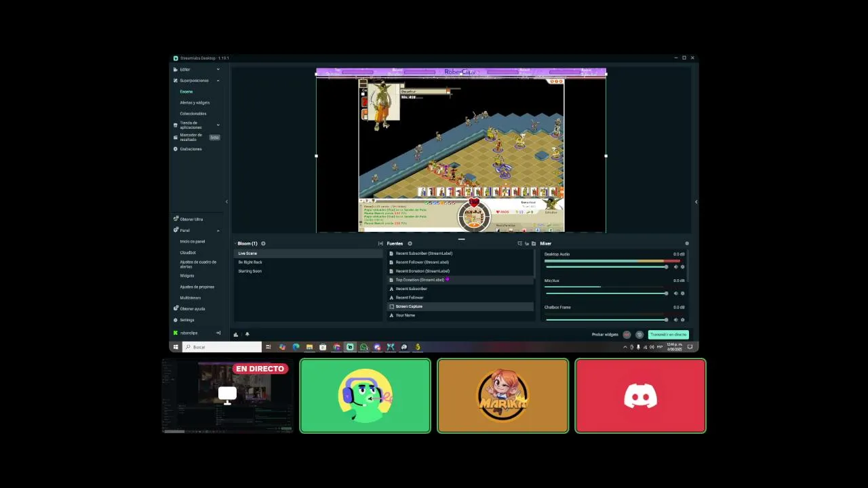The image size is (868, 488).
Task: Open Desktop Audio settings gear
Action: (x=682, y=267)
